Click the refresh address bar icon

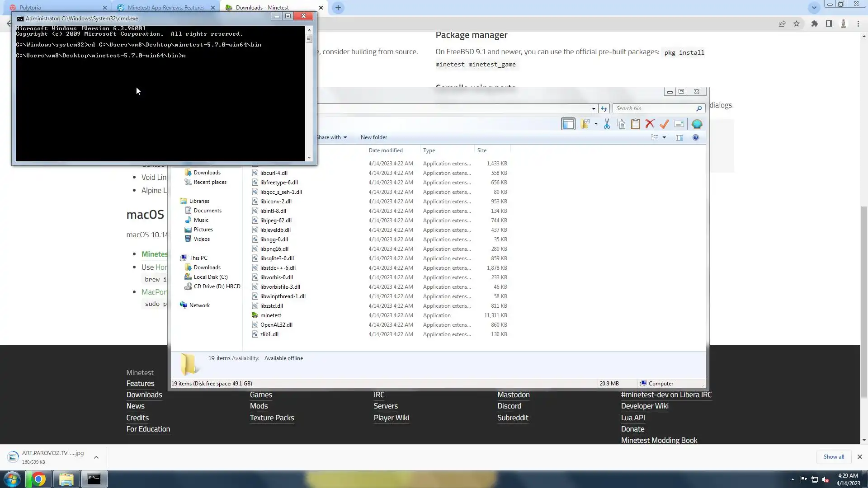click(x=604, y=108)
